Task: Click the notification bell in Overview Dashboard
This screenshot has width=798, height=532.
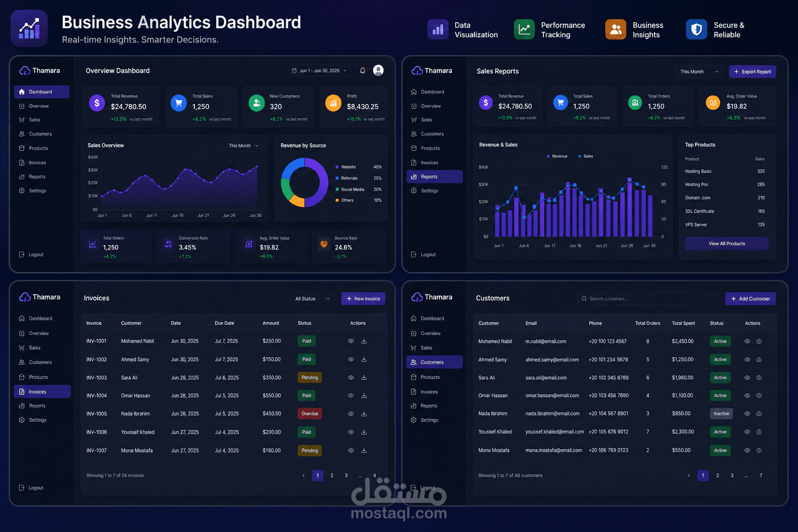Action: [363, 70]
